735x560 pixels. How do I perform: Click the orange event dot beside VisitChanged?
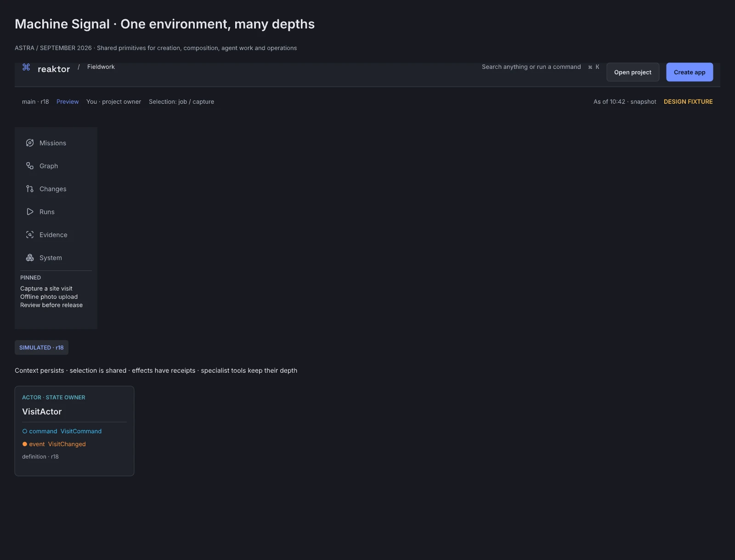click(x=25, y=444)
